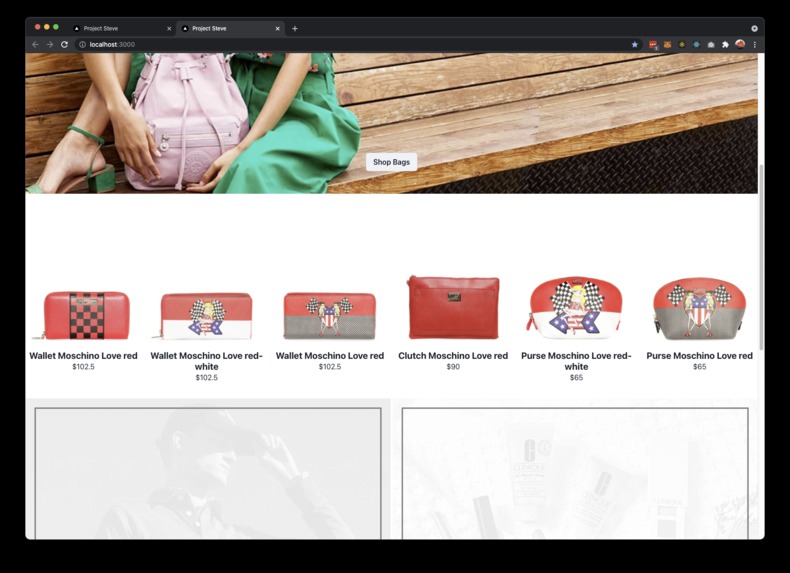Open the React DevTools extension icon
This screenshot has height=573, width=790.
tap(696, 44)
